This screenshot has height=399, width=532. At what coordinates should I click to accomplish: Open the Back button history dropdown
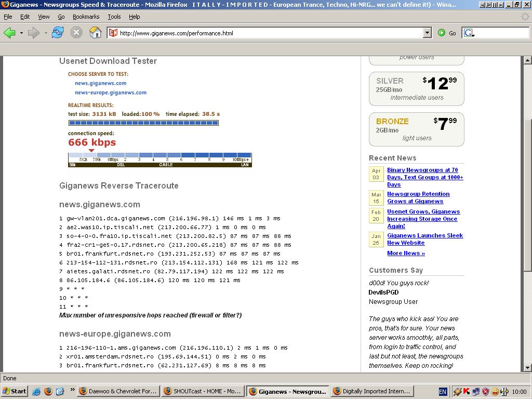pyautogui.click(x=21, y=33)
